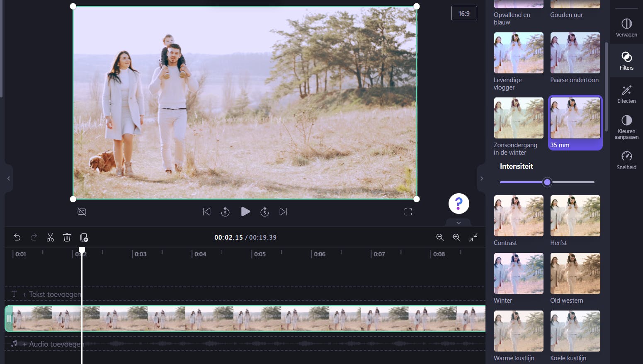Click the playhead marker on timeline
Viewport: 643px width, 364px height.
(x=82, y=250)
